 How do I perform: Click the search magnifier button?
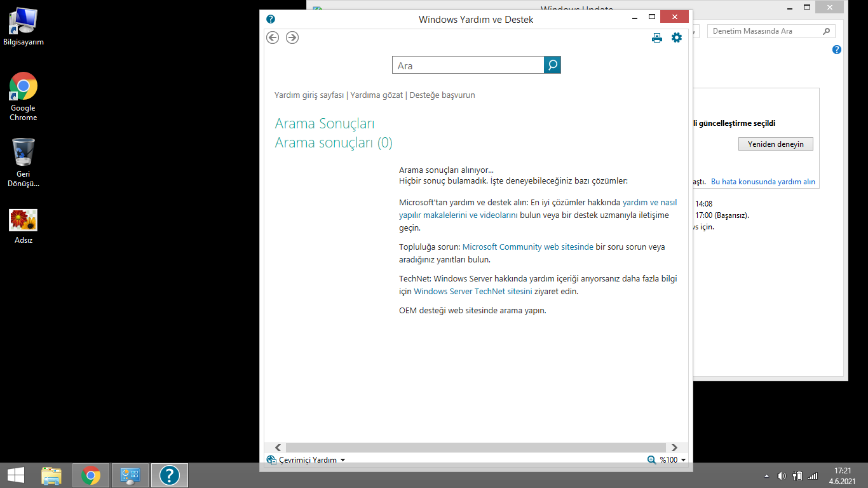[553, 65]
